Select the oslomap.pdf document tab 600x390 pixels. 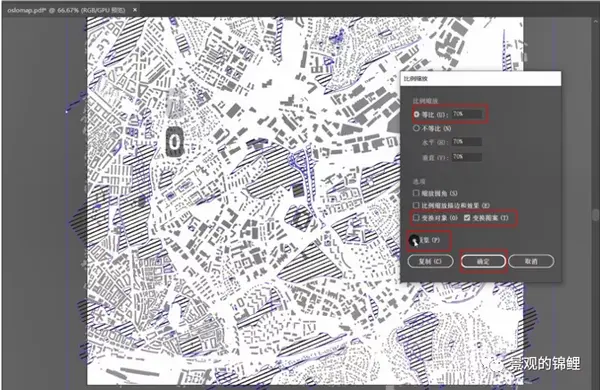[x=71, y=10]
